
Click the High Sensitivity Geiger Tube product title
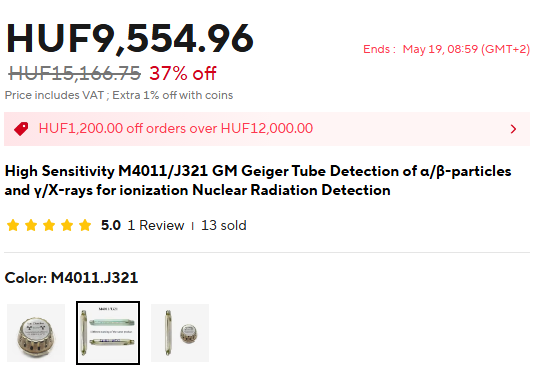pyautogui.click(x=258, y=181)
